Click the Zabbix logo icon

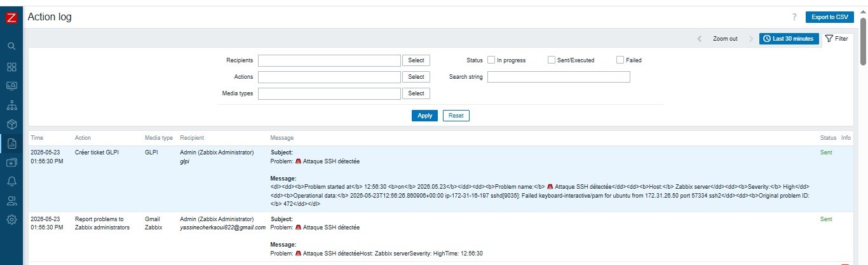11,18
